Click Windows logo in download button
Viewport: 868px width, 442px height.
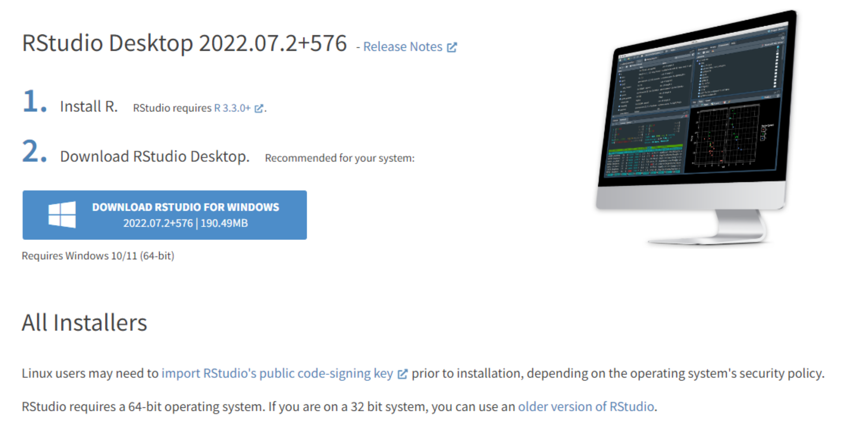(62, 215)
